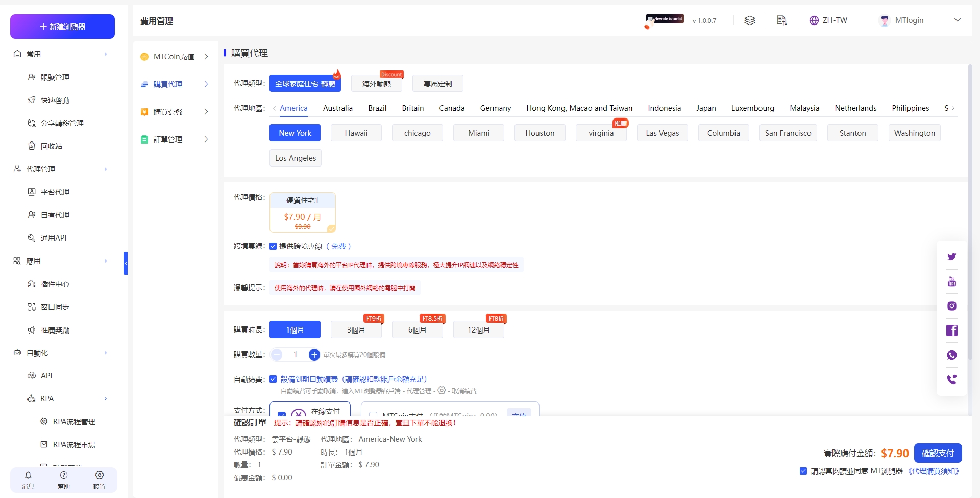
Task: Open the MTlogin account dropdown arrow
Action: (957, 20)
